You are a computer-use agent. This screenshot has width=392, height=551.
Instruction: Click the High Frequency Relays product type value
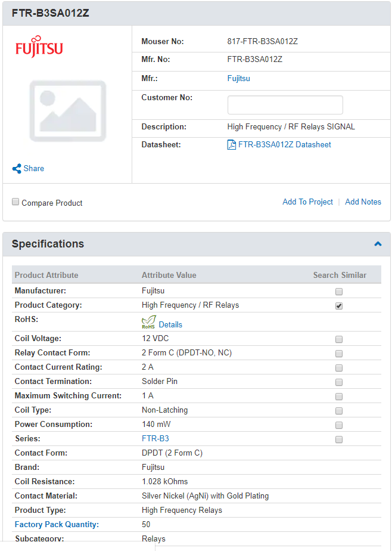pyautogui.click(x=182, y=510)
